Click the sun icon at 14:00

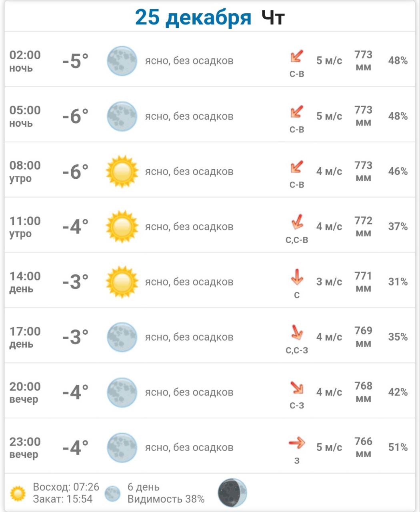(x=122, y=282)
